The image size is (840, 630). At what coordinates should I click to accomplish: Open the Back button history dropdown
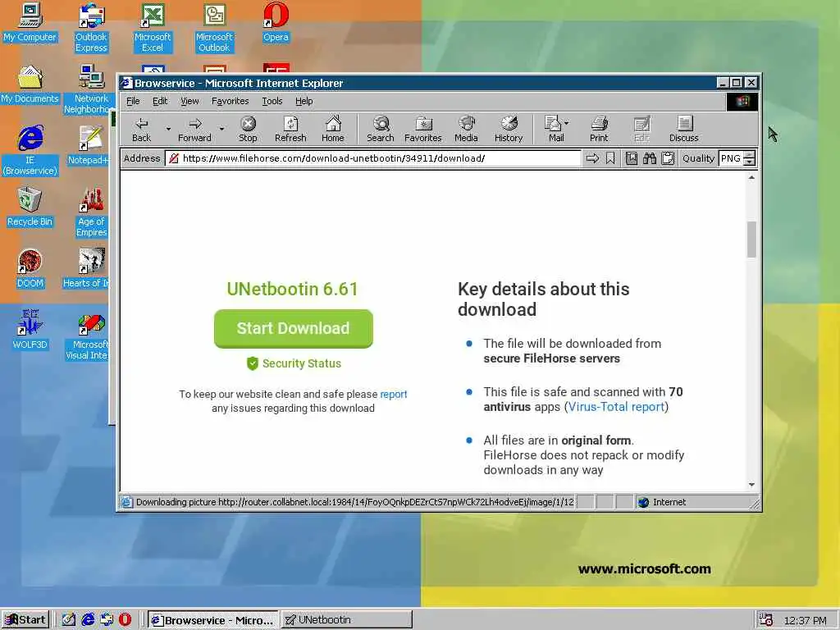168,129
